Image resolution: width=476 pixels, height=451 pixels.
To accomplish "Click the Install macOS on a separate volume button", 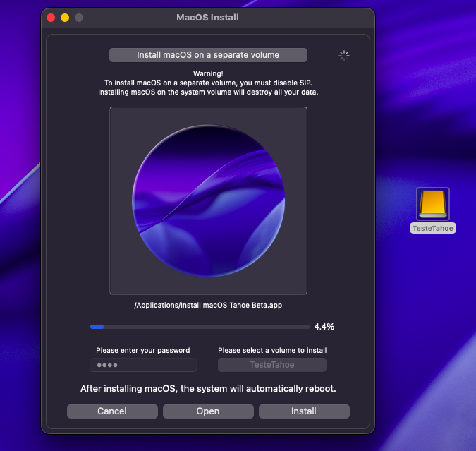I will 208,55.
